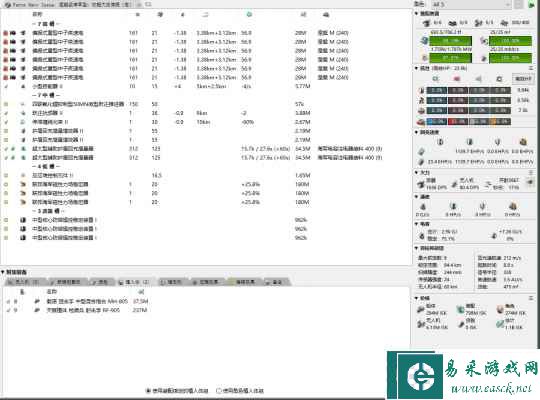Switch to the cargo tab
Screen dimensions: 540x400
[x=103, y=282]
